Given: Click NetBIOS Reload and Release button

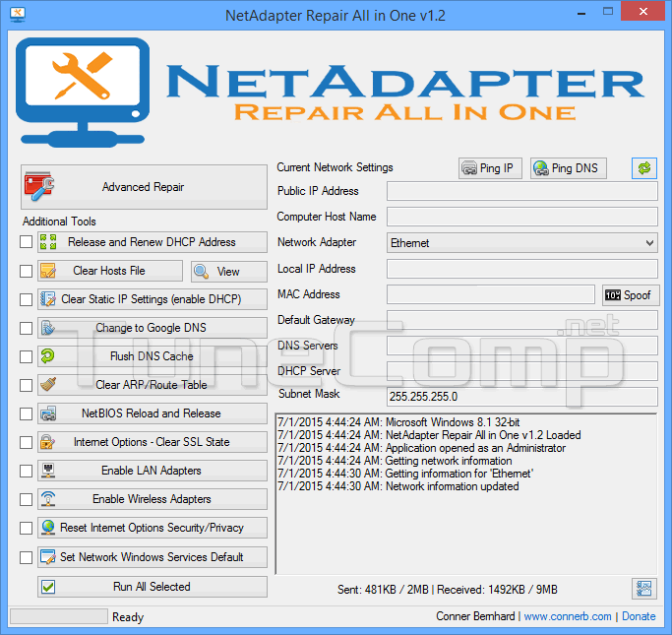Looking at the screenshot, I should point(152,413).
